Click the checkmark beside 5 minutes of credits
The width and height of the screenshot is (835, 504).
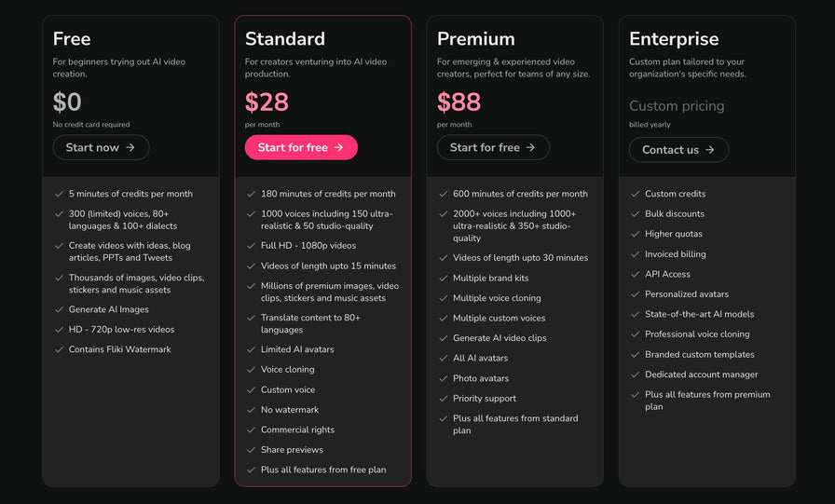[x=59, y=194]
